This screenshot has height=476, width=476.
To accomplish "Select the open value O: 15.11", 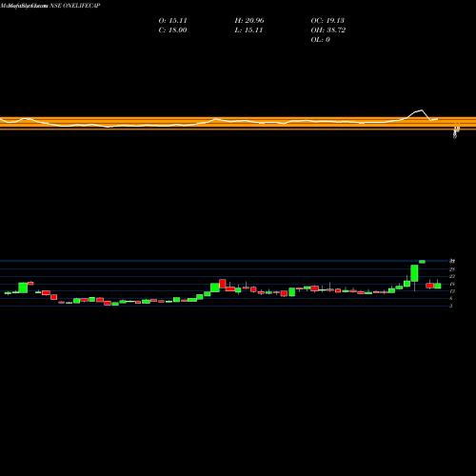I will coord(172,21).
